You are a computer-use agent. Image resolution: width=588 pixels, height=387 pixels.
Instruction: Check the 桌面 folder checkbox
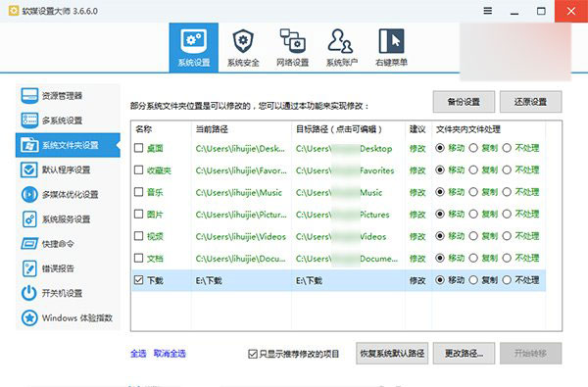point(139,148)
